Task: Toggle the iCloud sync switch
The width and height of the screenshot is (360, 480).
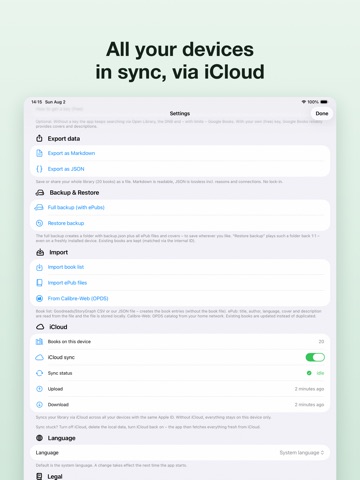Action: (x=315, y=357)
